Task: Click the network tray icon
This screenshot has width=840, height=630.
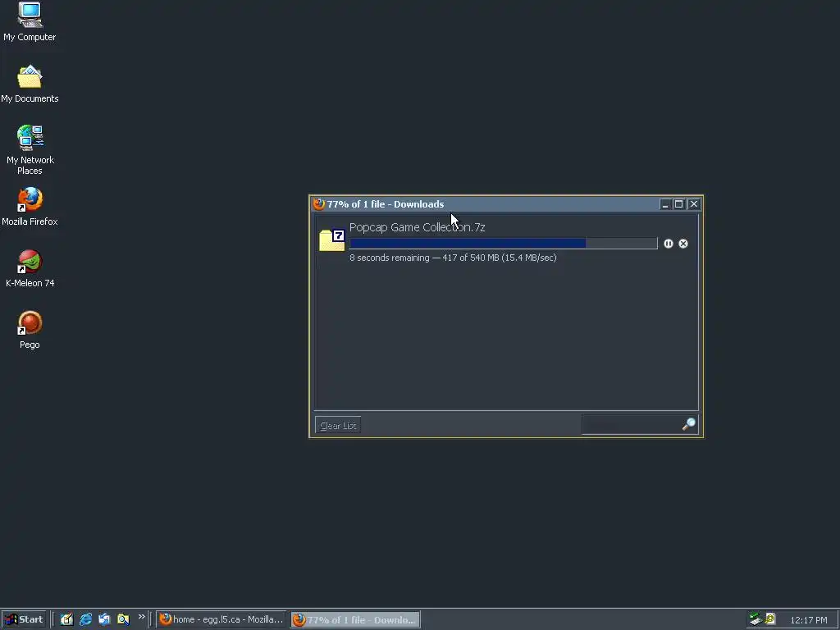Action: pos(756,619)
